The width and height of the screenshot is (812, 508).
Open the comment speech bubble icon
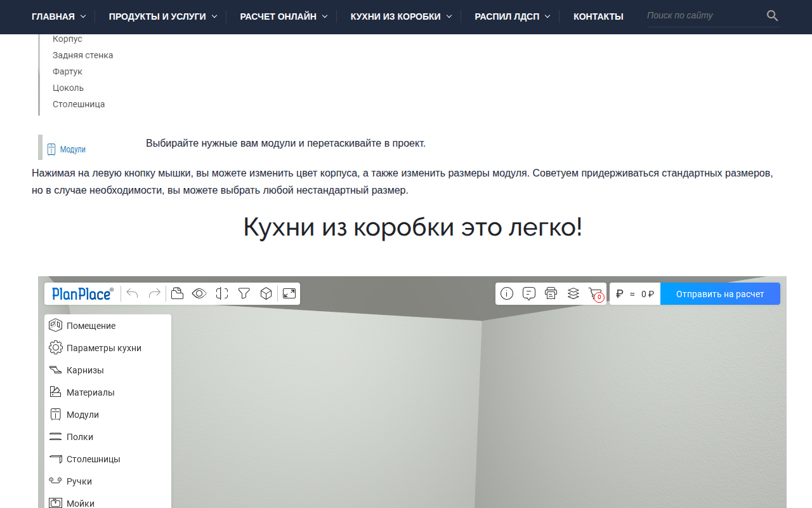[529, 293]
